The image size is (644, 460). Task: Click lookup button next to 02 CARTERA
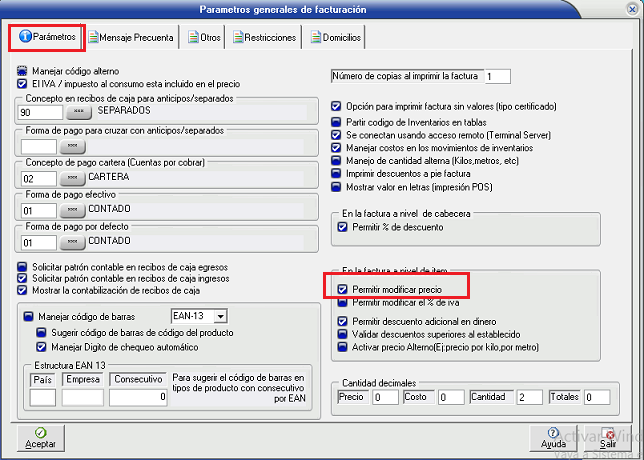(72, 179)
